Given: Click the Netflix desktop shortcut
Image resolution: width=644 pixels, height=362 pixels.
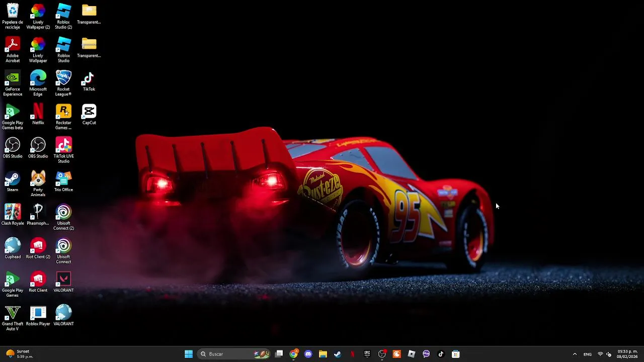Looking at the screenshot, I should (x=38, y=115).
